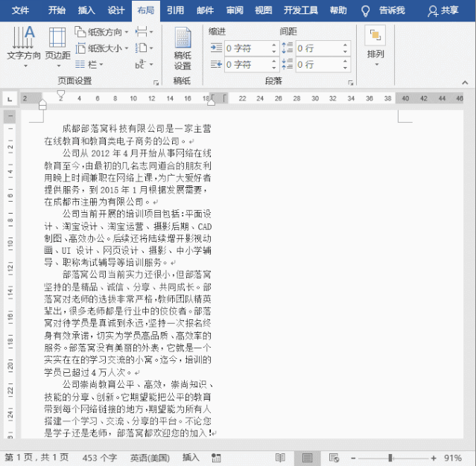Screen dimensions: 476x466
Task: Open the 栏 columns menu
Action: click(x=89, y=64)
